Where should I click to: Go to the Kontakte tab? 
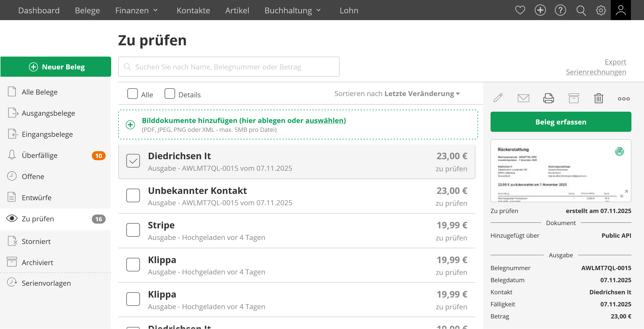tap(193, 10)
